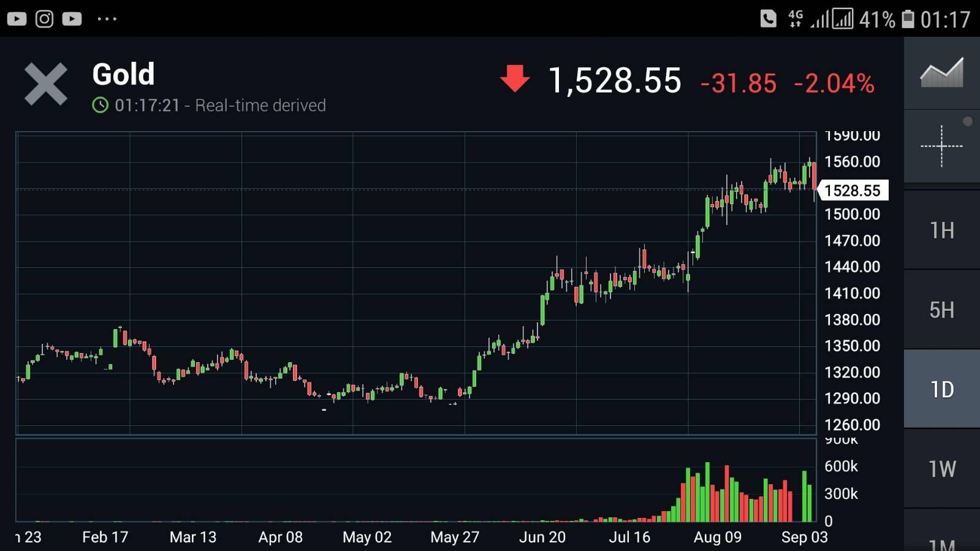This screenshot has width=980, height=551.
Task: Tap the red down arrow indicator
Action: pos(515,78)
